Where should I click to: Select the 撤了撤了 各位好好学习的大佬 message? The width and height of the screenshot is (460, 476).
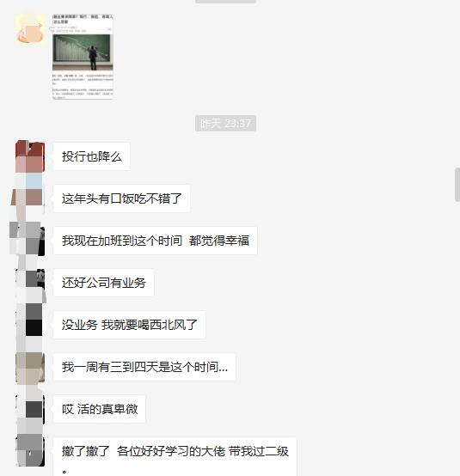point(175,457)
